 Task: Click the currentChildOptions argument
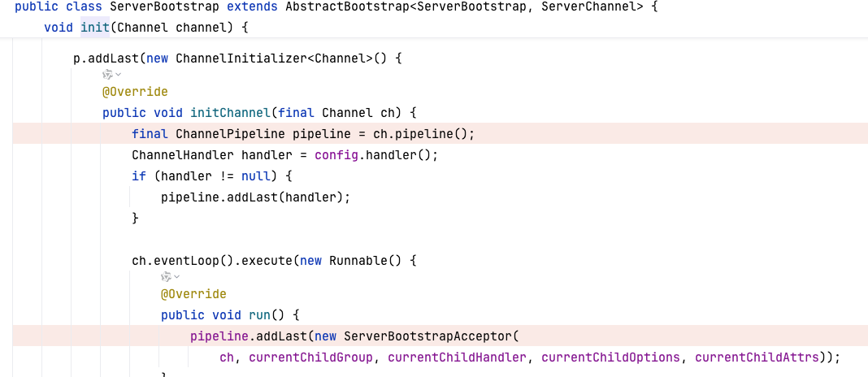coord(610,357)
